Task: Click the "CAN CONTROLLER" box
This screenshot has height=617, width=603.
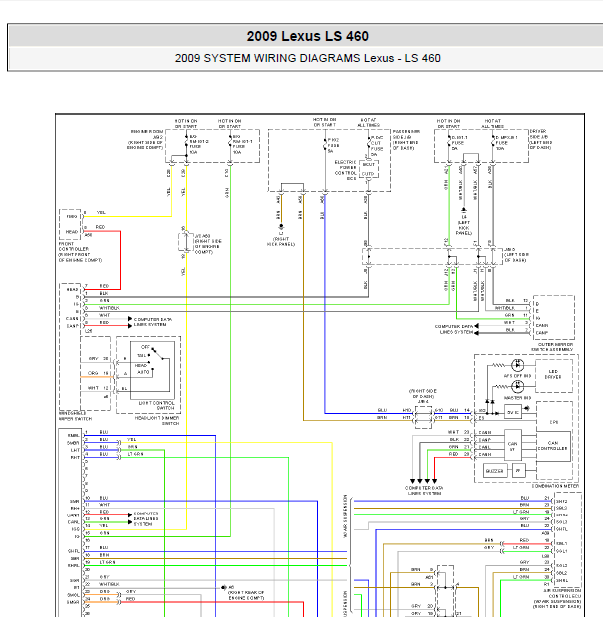Action: coord(553,446)
